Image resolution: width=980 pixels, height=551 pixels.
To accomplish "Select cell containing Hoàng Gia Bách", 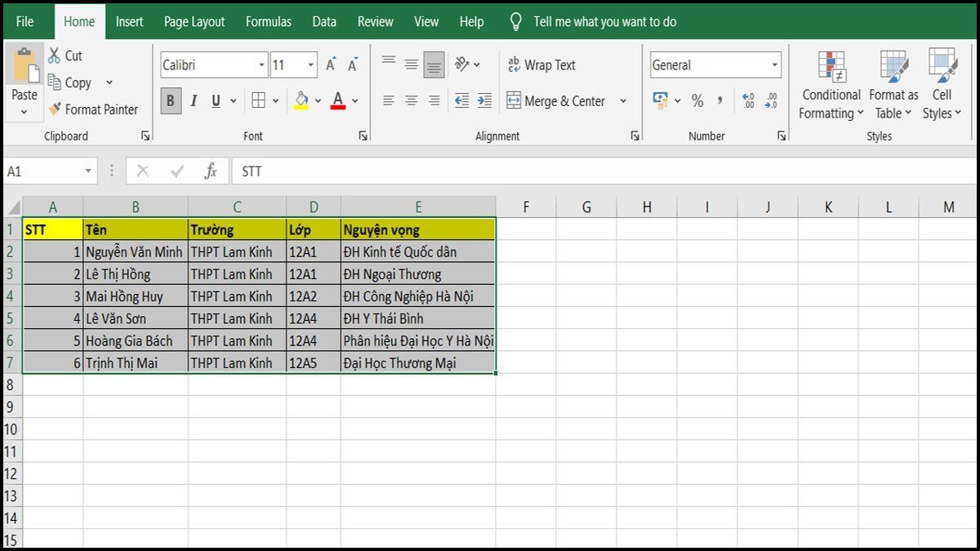I will (x=136, y=340).
